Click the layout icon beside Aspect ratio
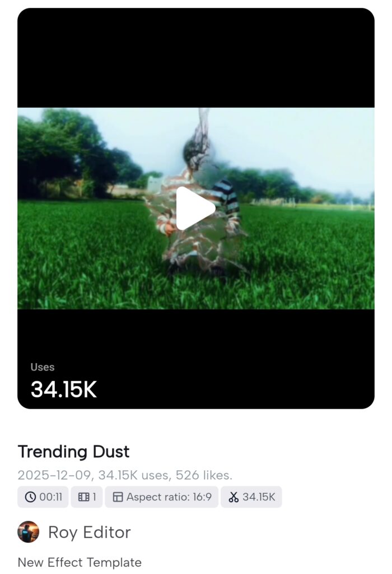 coord(118,497)
